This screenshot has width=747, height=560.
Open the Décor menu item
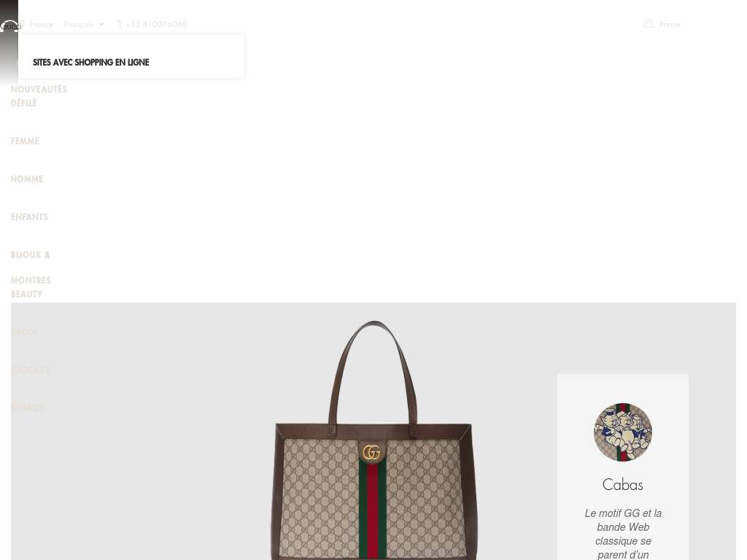click(25, 332)
